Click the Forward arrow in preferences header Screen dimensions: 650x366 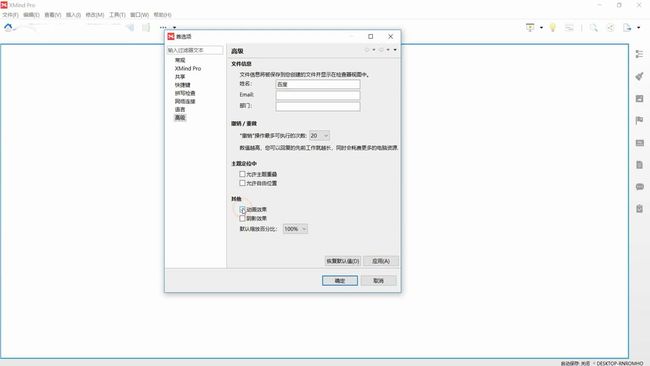coord(381,50)
